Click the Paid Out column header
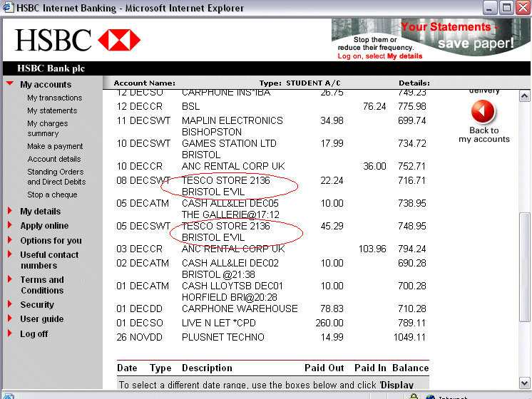The width and height of the screenshot is (532, 399). pyautogui.click(x=324, y=368)
